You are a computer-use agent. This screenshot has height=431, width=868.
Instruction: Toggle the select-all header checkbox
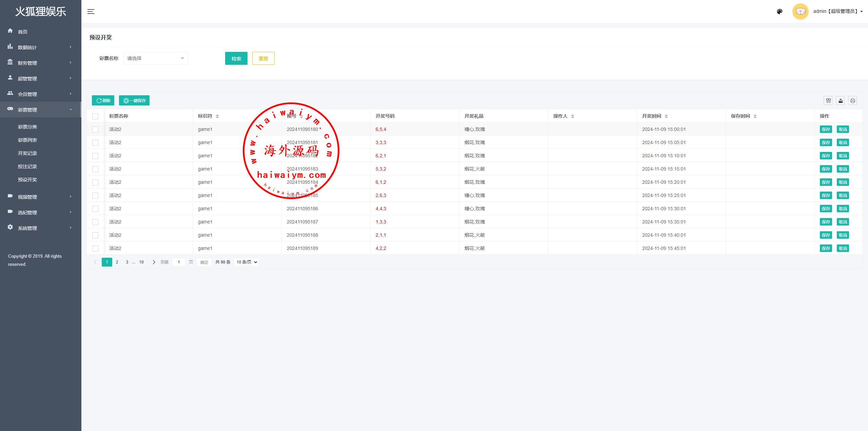coord(95,116)
